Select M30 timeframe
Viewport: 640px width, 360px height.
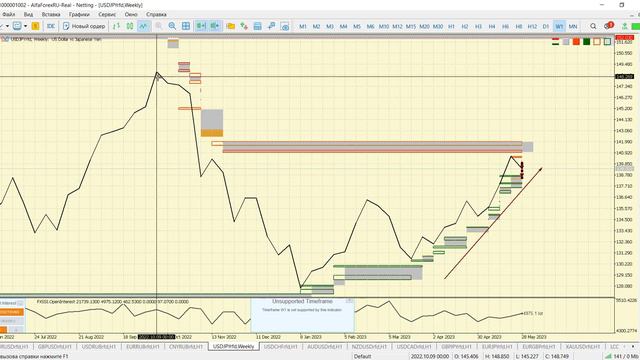coord(438,26)
